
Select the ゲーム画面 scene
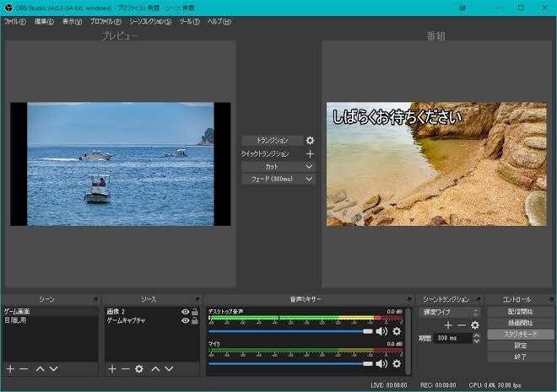click(x=50, y=312)
